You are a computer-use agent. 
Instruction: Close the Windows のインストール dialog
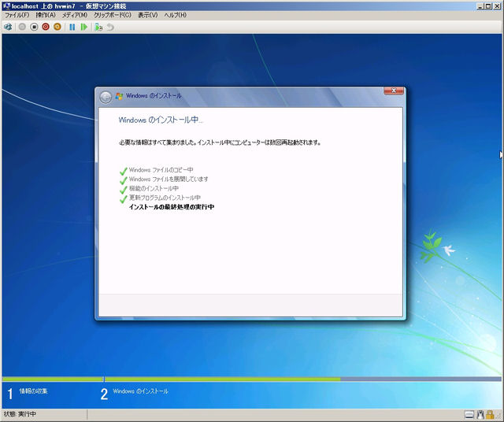pos(394,91)
